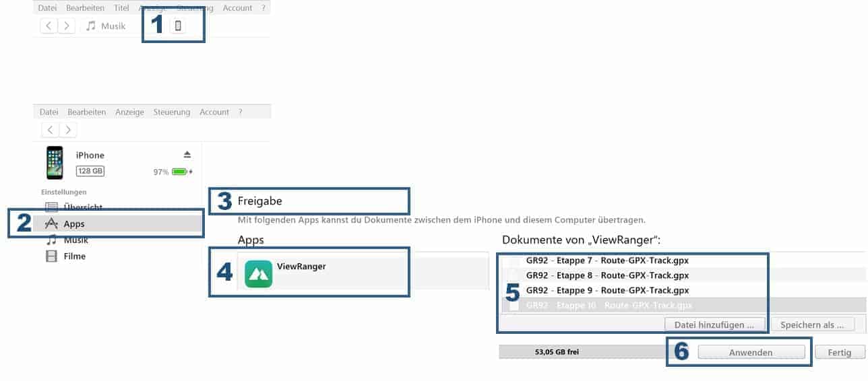Open the Anzeige menu in lower window
This screenshot has width=868, height=381.
pyautogui.click(x=129, y=112)
